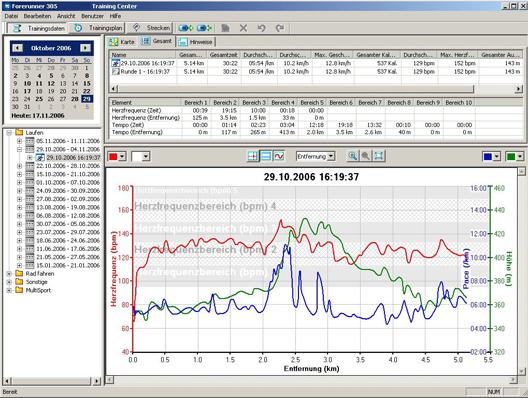528x398 pixels.
Task: Click activity icon in 29.10.2006 table row
Action: (x=116, y=63)
